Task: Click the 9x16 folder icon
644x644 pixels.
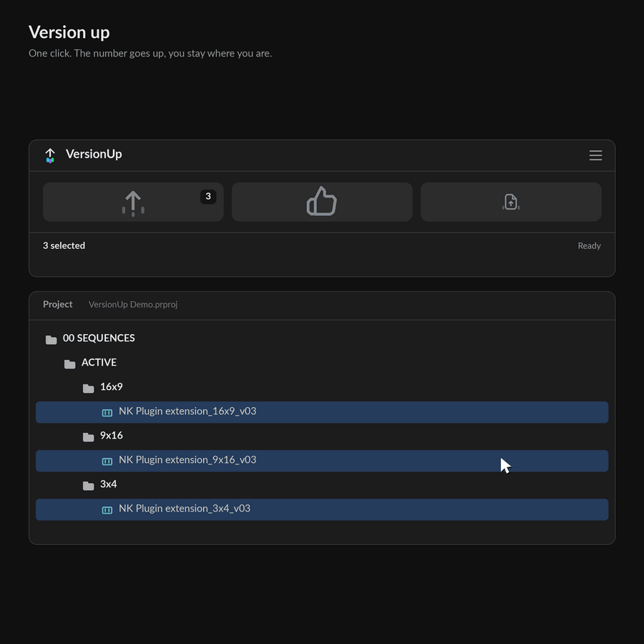Action: click(88, 437)
